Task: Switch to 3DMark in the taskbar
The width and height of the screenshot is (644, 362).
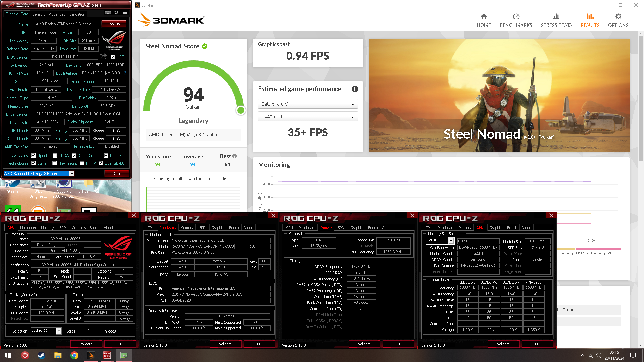Action: coord(91,355)
